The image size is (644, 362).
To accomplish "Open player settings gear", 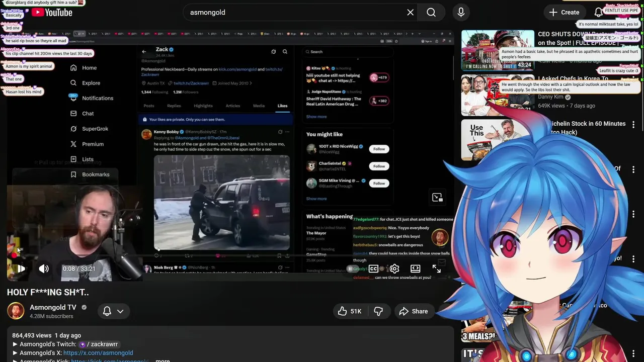I will click(x=394, y=269).
